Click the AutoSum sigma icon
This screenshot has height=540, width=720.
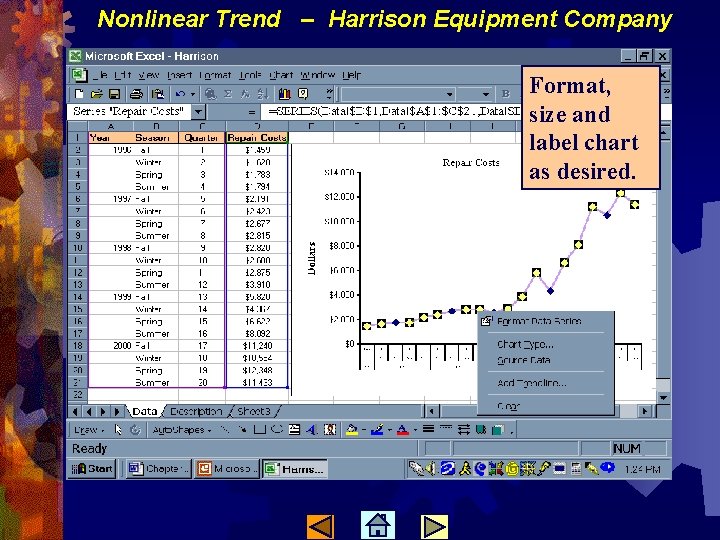[228, 94]
